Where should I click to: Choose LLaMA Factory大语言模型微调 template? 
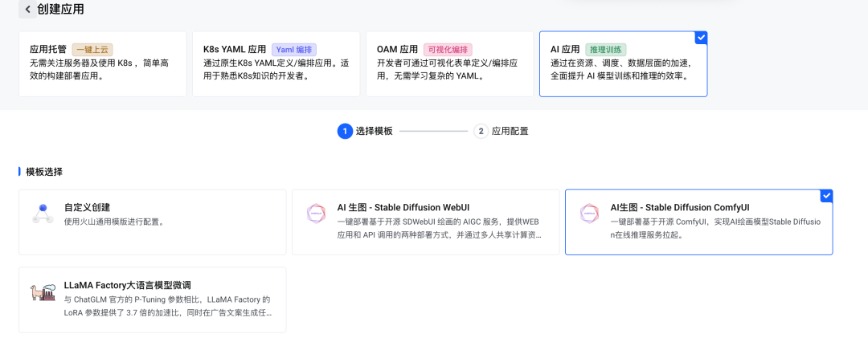[x=127, y=285]
